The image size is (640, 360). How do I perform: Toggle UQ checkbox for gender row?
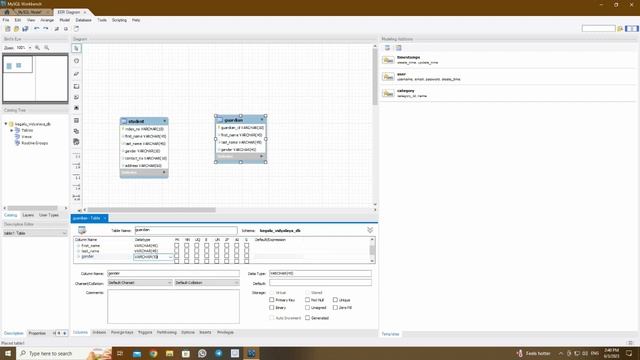197,256
